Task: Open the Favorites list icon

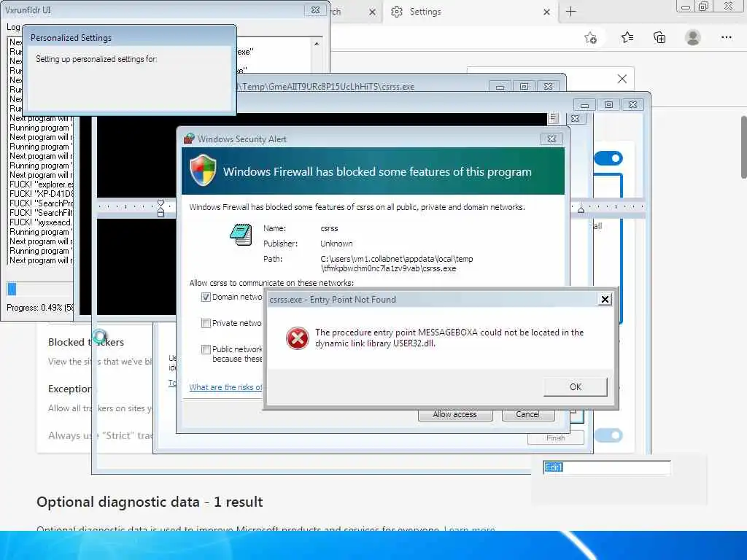Action: [627, 37]
